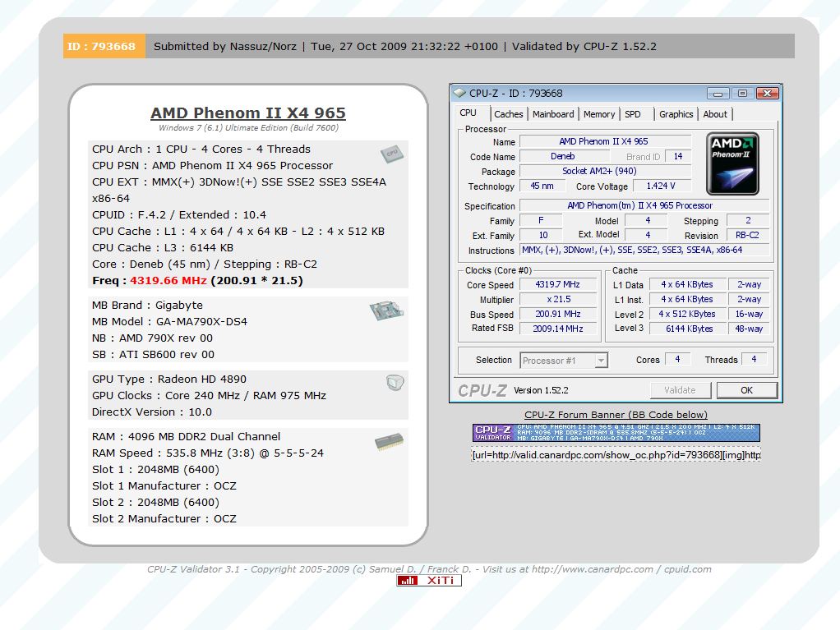The width and height of the screenshot is (840, 630).
Task: Click the red Freq value 4319.66 MHz
Action: point(168,280)
